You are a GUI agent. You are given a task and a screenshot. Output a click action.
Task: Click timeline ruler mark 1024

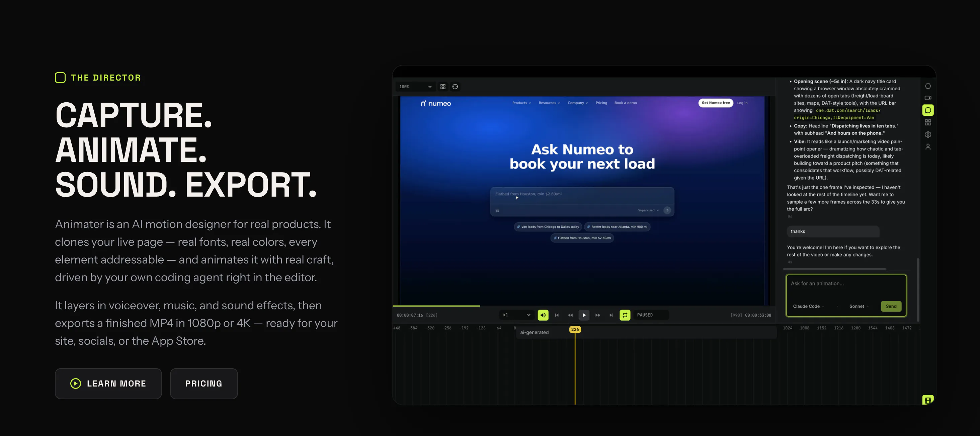(788, 328)
